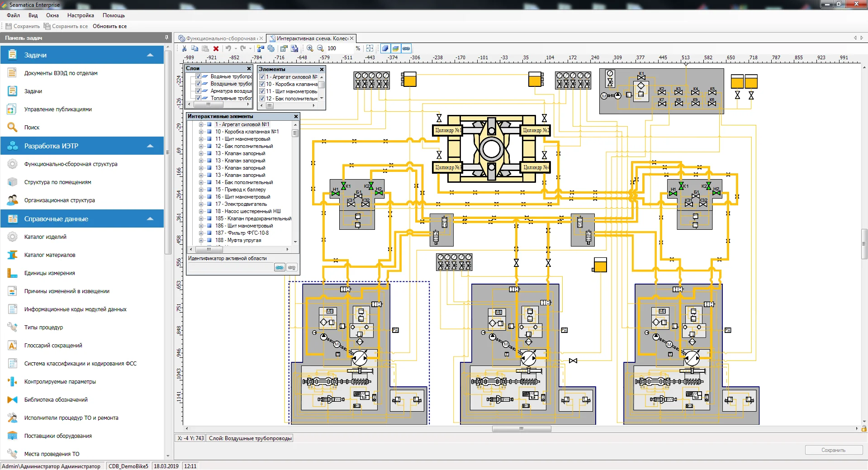Expand tree node 187 - Фильтр ФГС-10-8

click(201, 233)
